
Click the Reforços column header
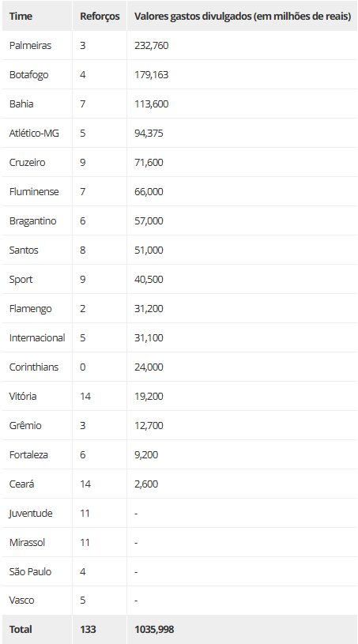tap(100, 17)
